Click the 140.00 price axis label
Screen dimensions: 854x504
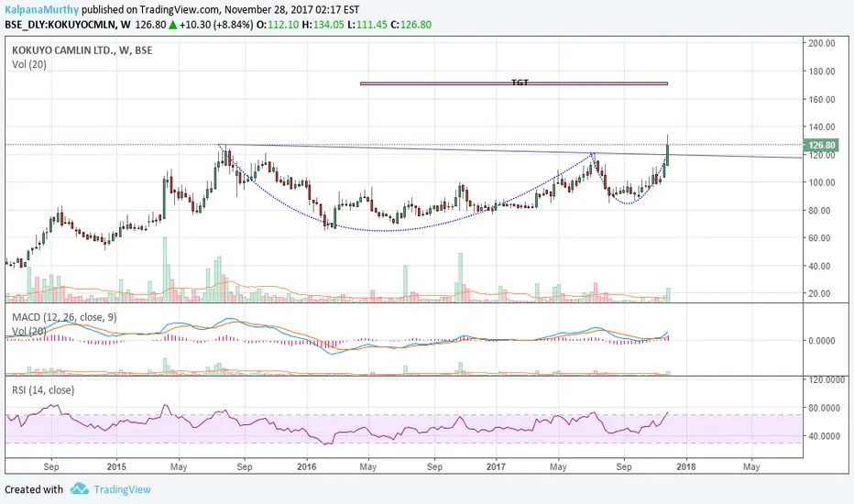[822, 127]
